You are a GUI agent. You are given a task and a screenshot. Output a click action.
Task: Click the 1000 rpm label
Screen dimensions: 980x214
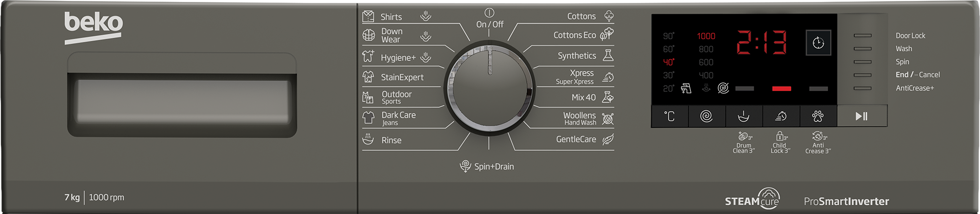[x=106, y=197]
